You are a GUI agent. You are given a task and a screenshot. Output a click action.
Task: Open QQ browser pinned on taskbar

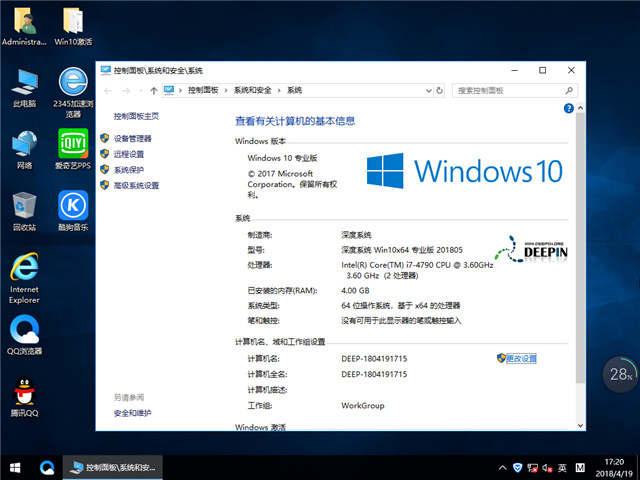pyautogui.click(x=47, y=467)
